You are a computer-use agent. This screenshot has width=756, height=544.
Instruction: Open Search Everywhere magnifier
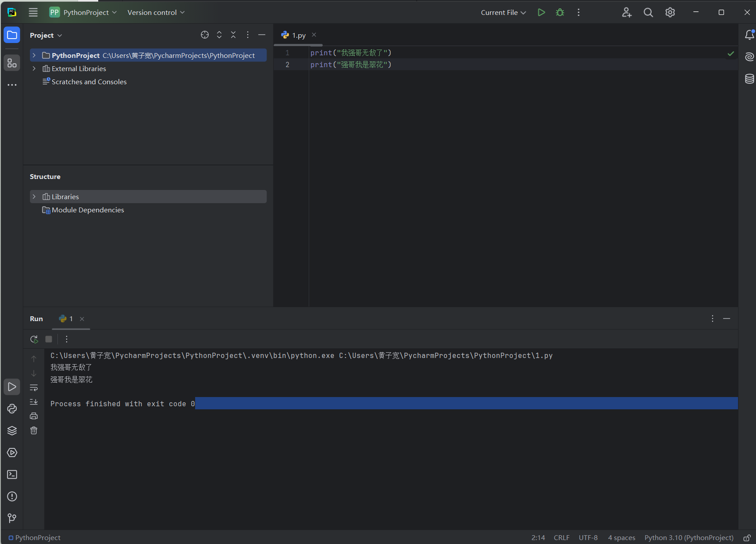pos(648,12)
